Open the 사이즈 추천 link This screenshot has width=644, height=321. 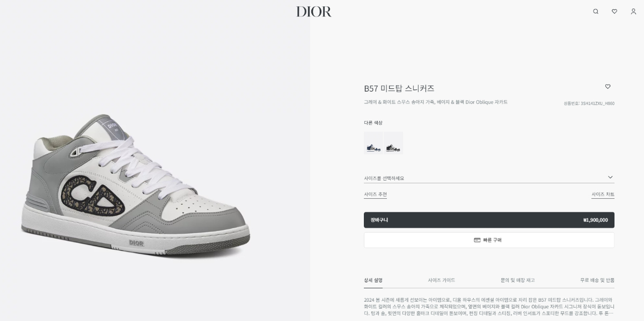coord(375,195)
